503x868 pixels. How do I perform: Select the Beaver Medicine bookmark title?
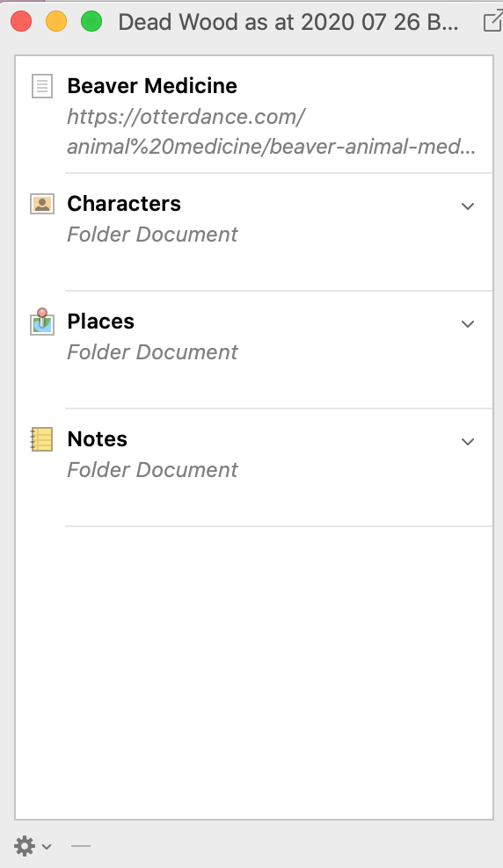pyautogui.click(x=152, y=86)
